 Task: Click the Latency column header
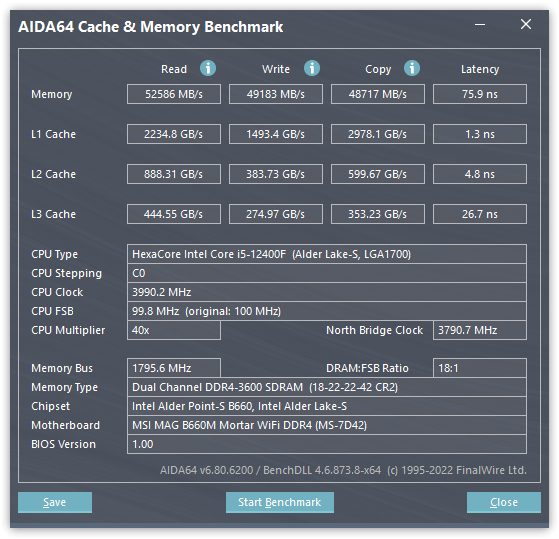pos(480,69)
